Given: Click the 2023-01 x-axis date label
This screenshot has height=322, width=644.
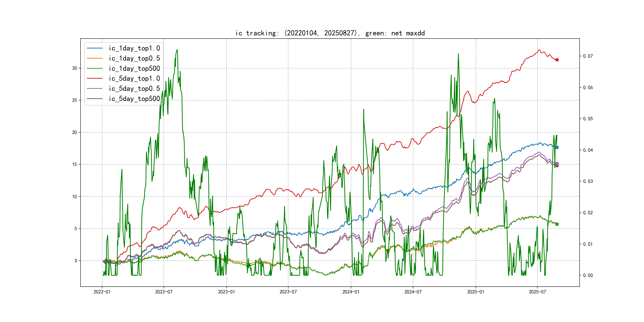Looking at the screenshot, I should point(226,292).
